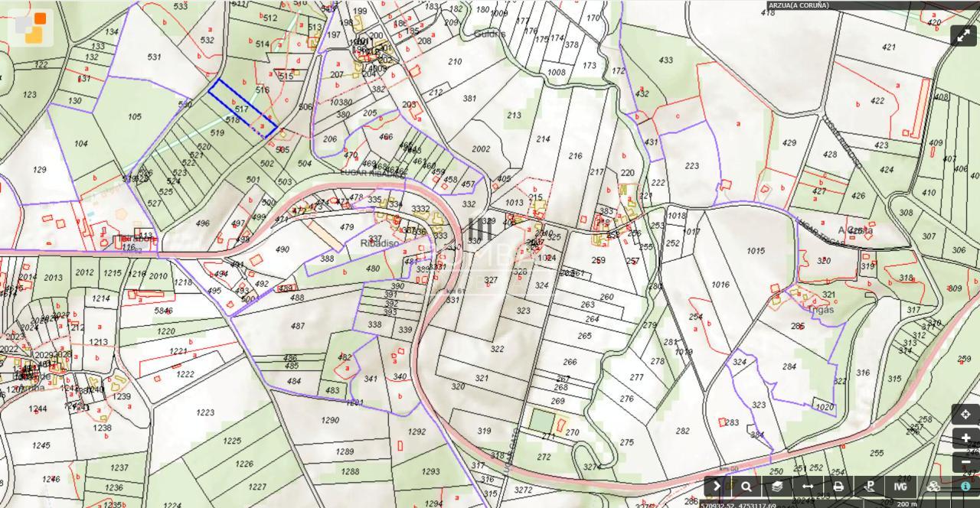The height and width of the screenshot is (508, 980).
Task: Click the ARZUA(A CORUÑA) municipality label
Action: [x=799, y=5]
